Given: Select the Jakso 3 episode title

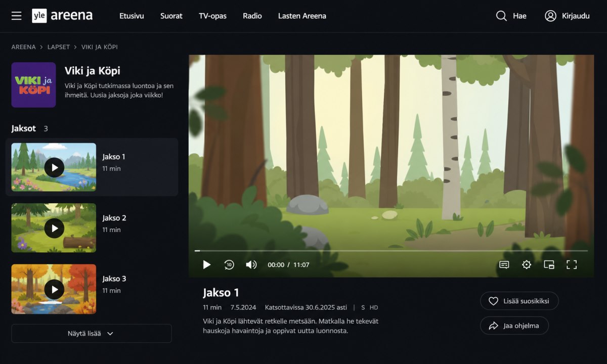Looking at the screenshot, I should [x=114, y=279].
